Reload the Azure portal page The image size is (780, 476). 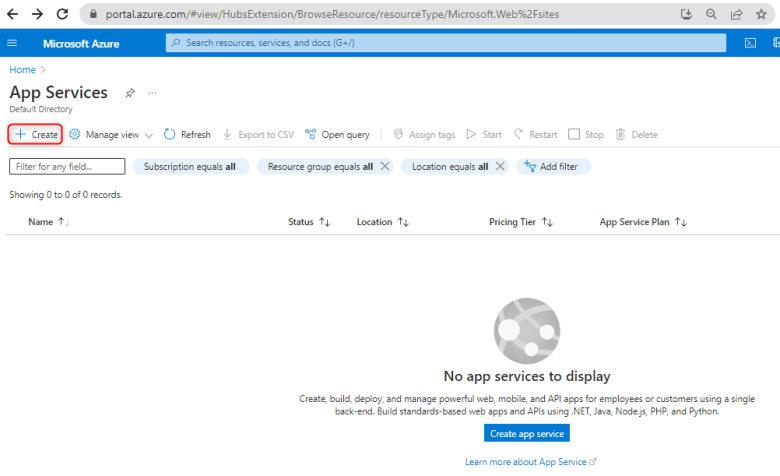pos(62,14)
